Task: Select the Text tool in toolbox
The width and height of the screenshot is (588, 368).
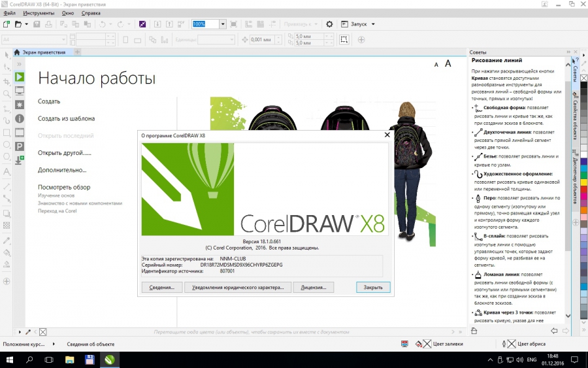Action: (x=7, y=172)
